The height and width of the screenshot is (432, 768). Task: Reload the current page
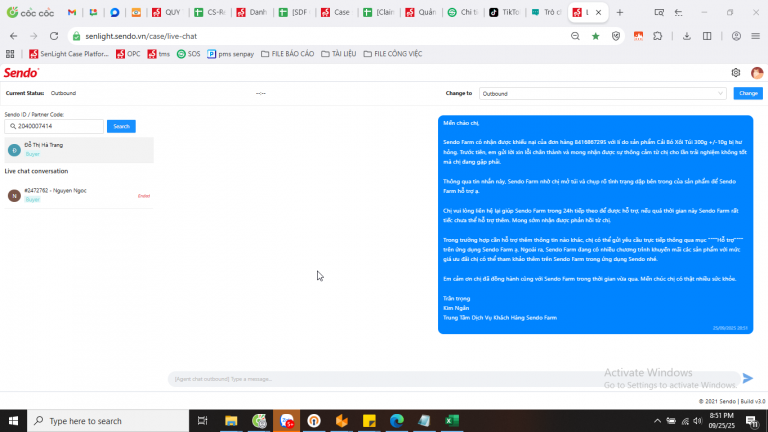[54, 36]
